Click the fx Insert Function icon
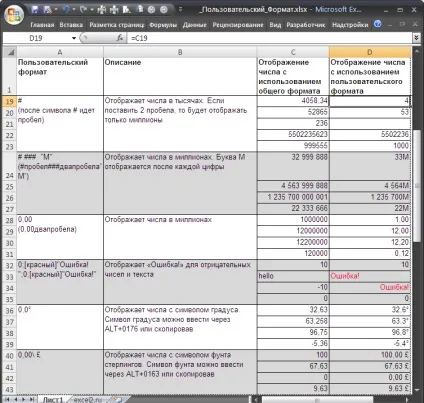 (120, 38)
